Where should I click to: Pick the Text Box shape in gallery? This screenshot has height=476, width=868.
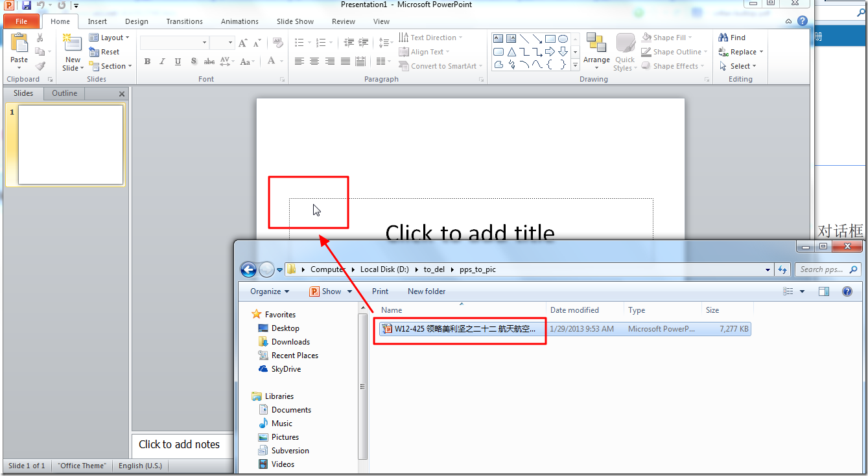499,39
